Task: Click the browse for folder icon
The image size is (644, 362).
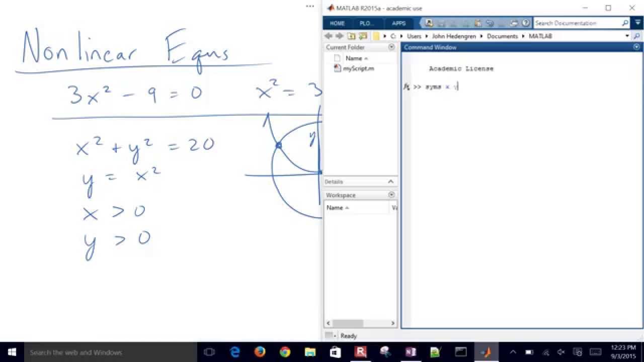Action: [x=362, y=36]
